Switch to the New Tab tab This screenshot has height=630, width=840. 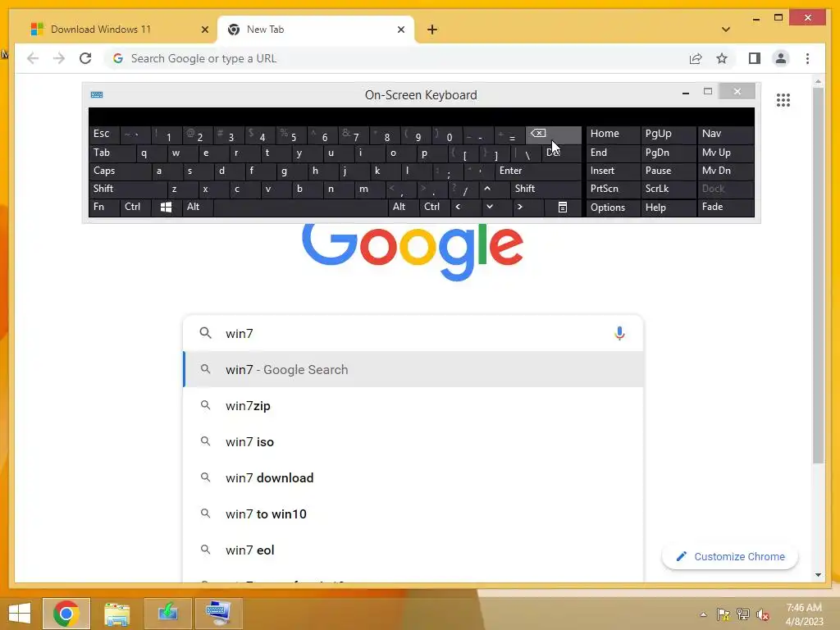click(316, 30)
